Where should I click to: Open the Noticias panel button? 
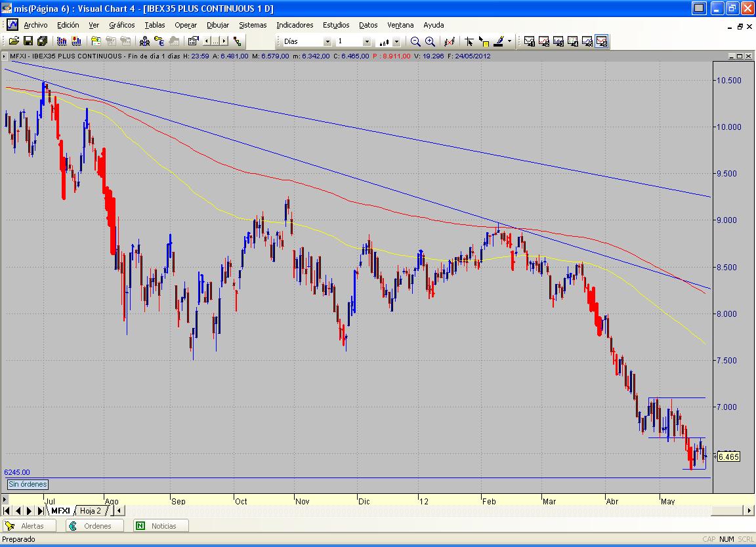click(x=160, y=526)
